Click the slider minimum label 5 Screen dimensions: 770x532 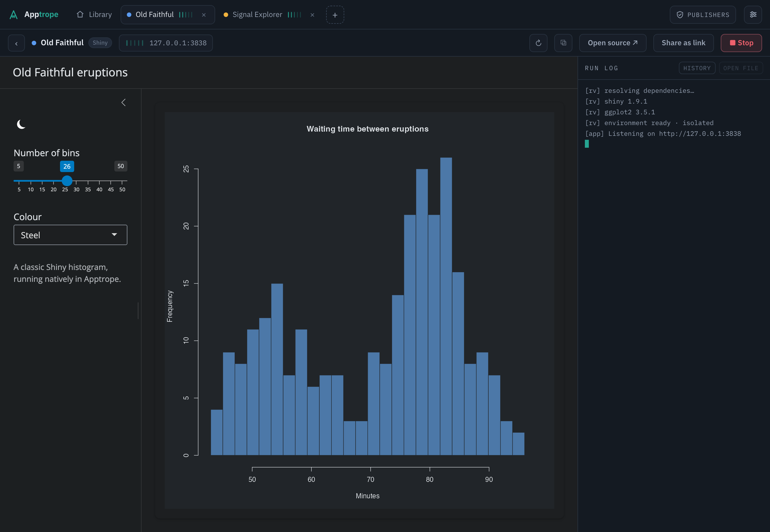tap(18, 166)
